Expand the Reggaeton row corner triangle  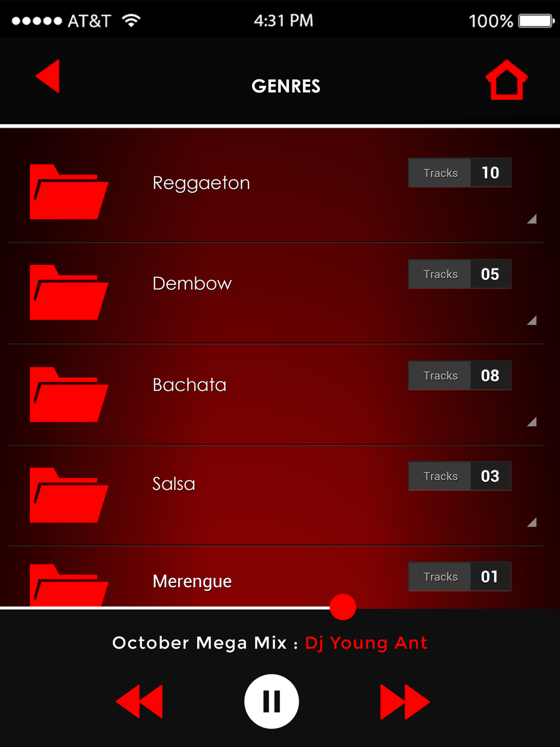(532, 219)
